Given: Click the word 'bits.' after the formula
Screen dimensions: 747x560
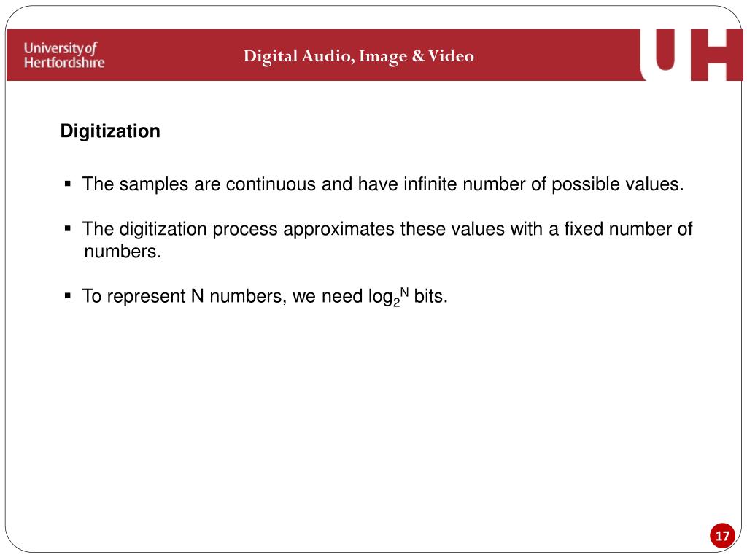Looking at the screenshot, I should coord(430,296).
